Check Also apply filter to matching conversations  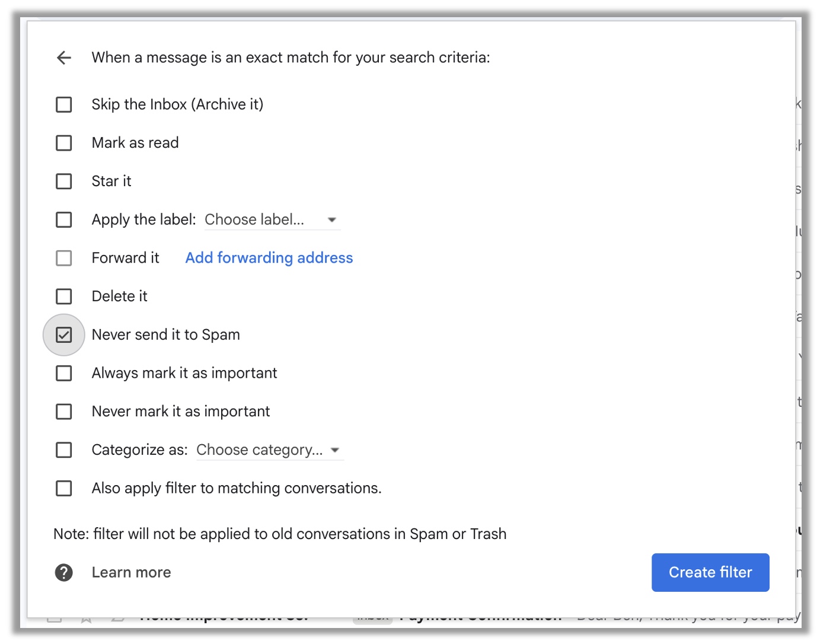(64, 489)
